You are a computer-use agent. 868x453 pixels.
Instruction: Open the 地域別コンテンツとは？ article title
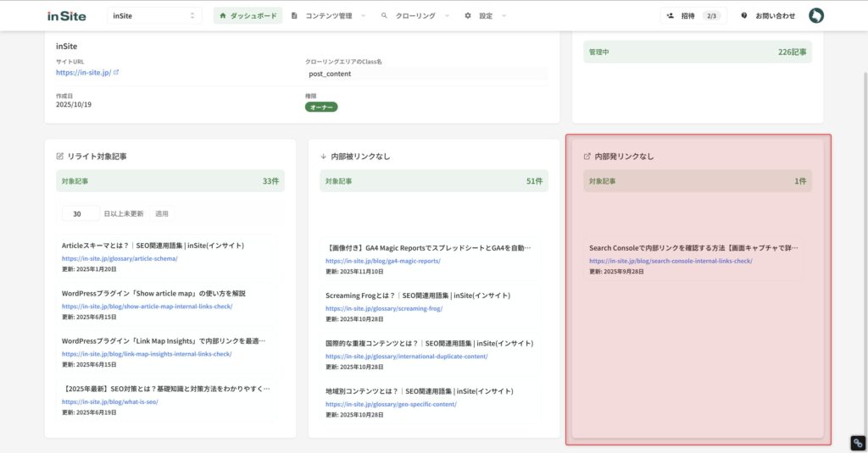419,391
